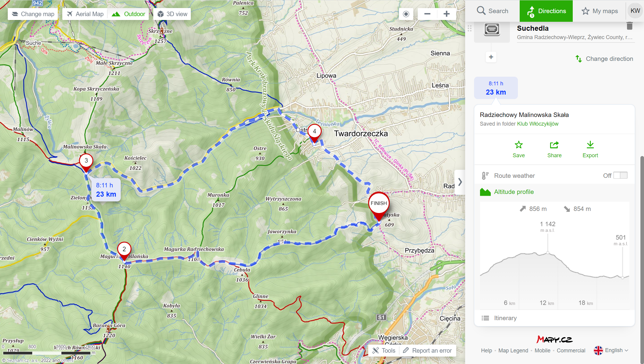644x364 pixels.
Task: Click the Seznam.cz copyright notice
Action: 38,360
